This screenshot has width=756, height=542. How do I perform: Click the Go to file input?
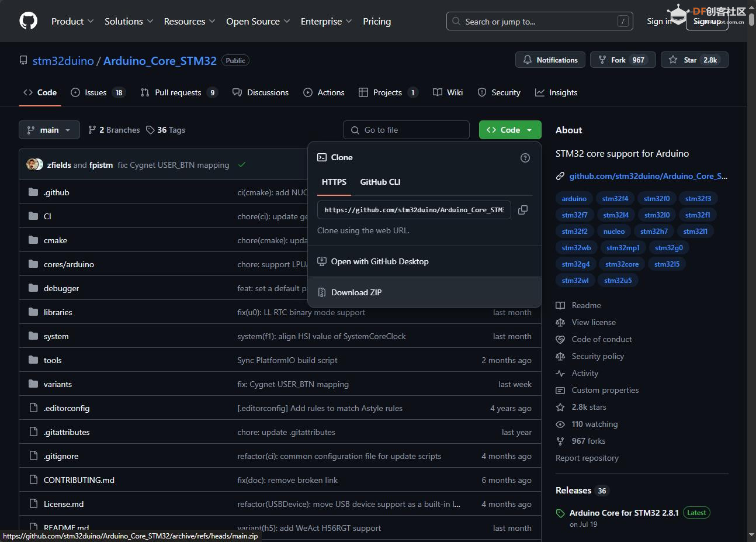tap(407, 130)
